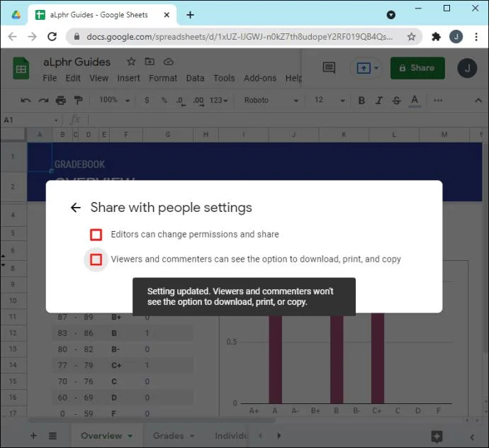489x448 pixels.
Task: Collapse the menus with the caret arrow
Action: (478, 100)
